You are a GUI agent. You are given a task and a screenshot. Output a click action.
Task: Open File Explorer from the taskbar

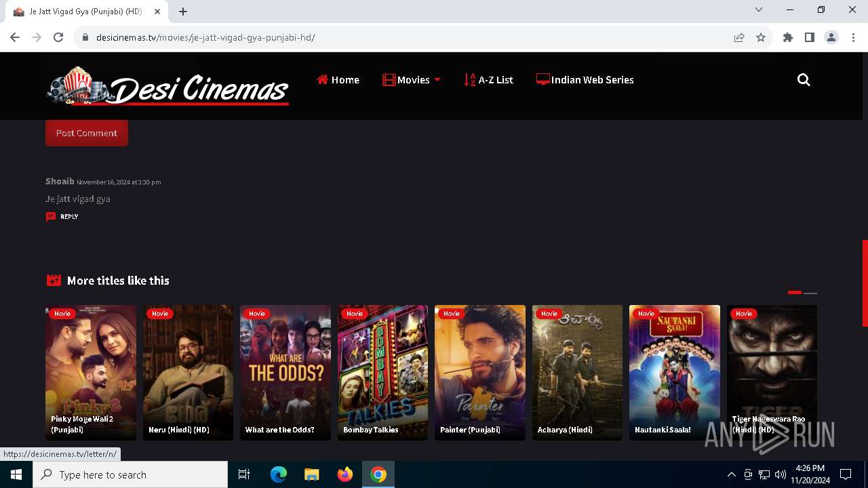312,474
